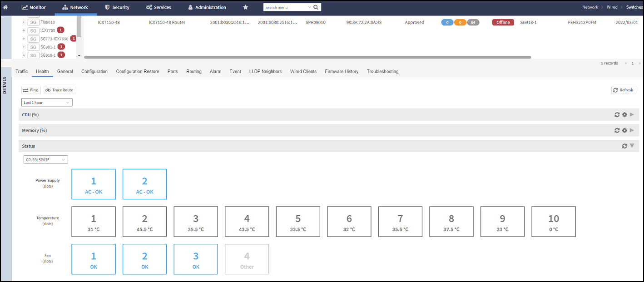The height and width of the screenshot is (282, 644).
Task: Click the Trace Route button
Action: pos(60,90)
